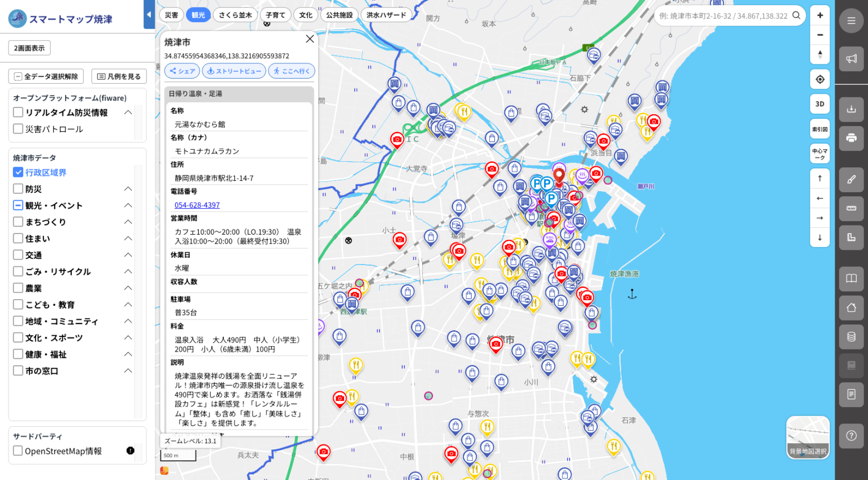Click the phone number link 054-628-4397
868x480 pixels.
click(x=197, y=205)
